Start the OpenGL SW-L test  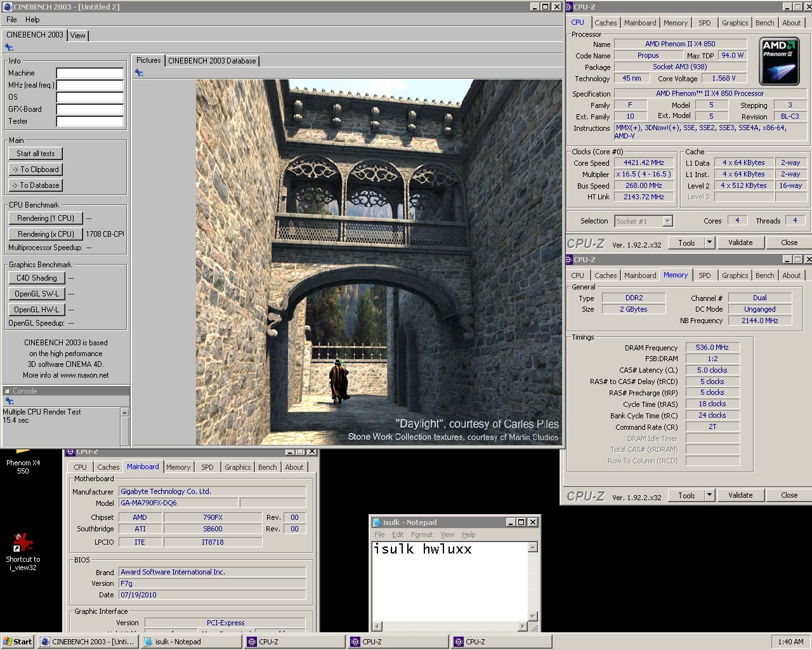(37, 294)
